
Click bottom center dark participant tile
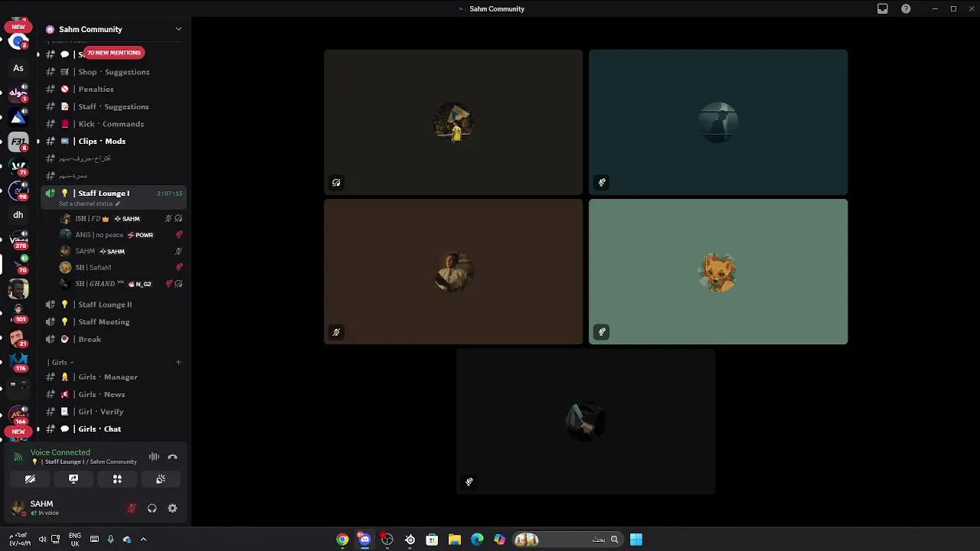586,422
